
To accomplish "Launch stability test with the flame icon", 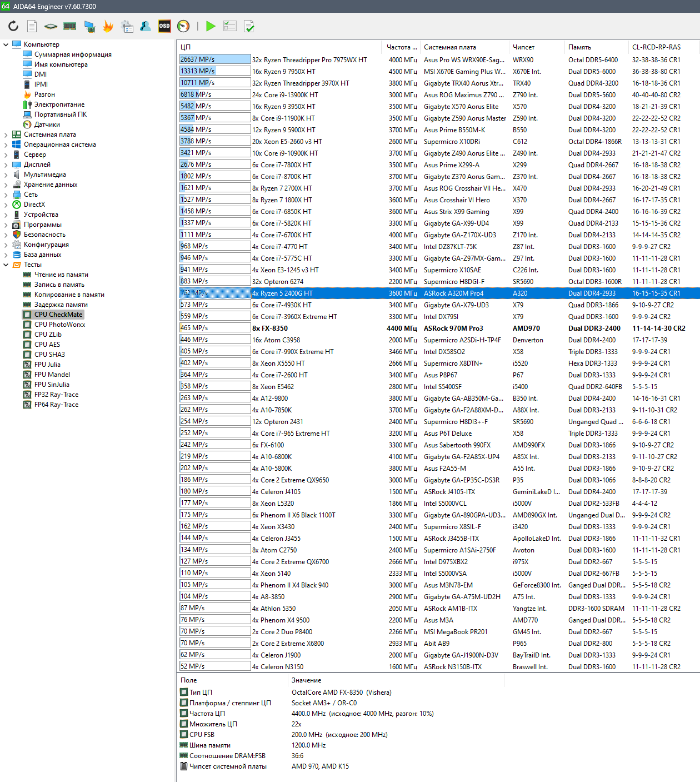I will pyautogui.click(x=108, y=26).
